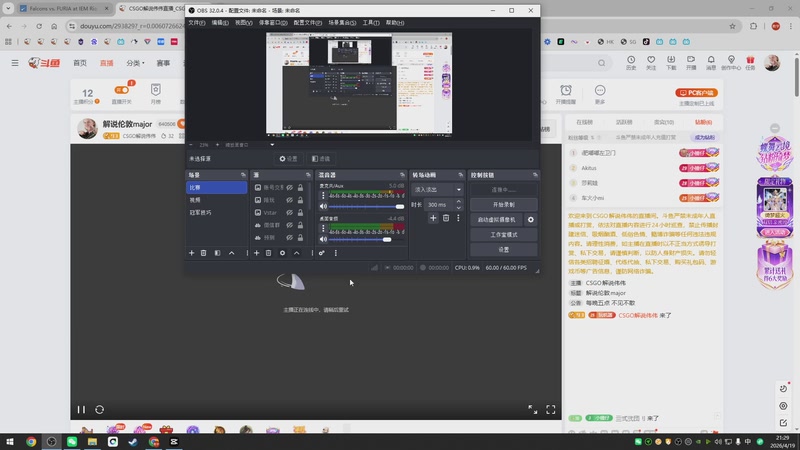Click 启动虚拟摄像机 virtual camera button
Screen dimensions: 800x450
coord(496,220)
